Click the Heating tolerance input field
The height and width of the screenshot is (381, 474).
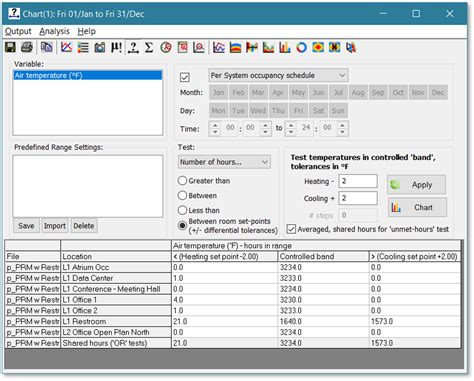point(358,181)
